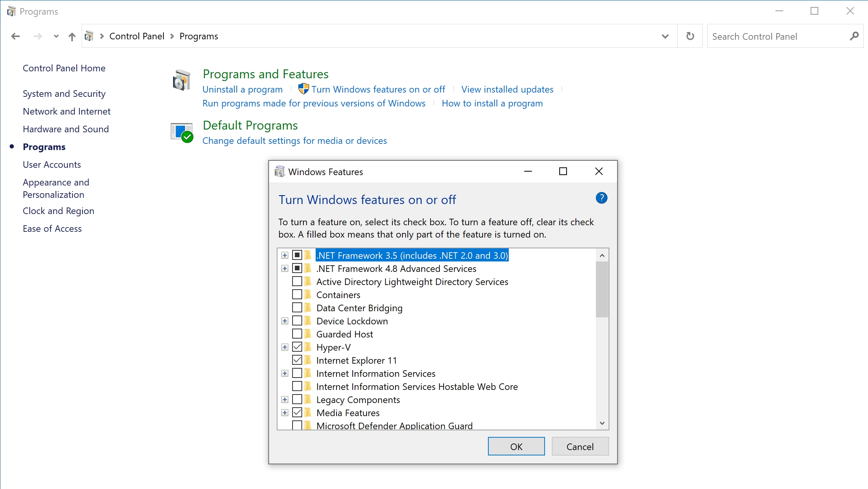868x489 pixels.
Task: Click the refresh icon beside address bar
Action: [690, 36]
